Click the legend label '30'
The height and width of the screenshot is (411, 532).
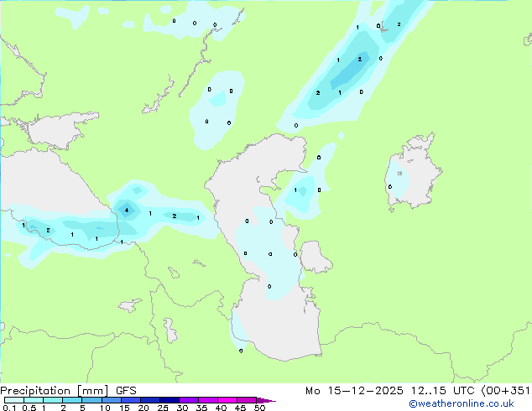182,408
